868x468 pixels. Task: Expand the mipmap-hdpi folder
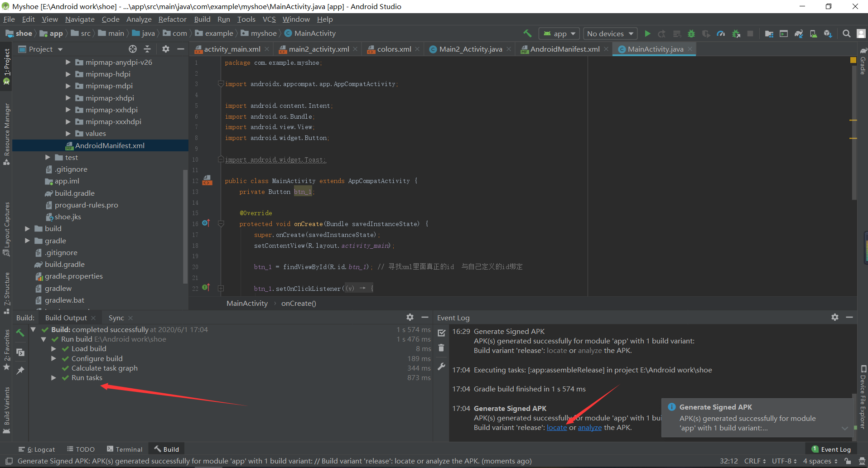[x=68, y=74]
